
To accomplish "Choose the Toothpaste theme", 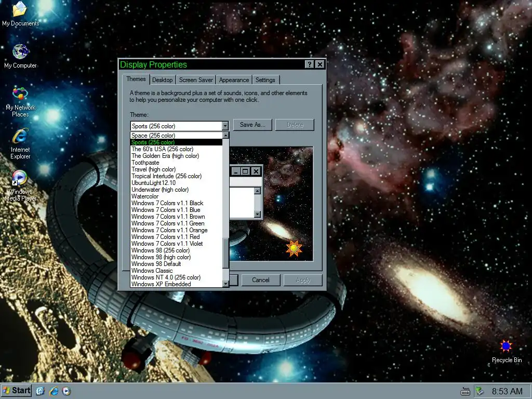I will [x=177, y=163].
